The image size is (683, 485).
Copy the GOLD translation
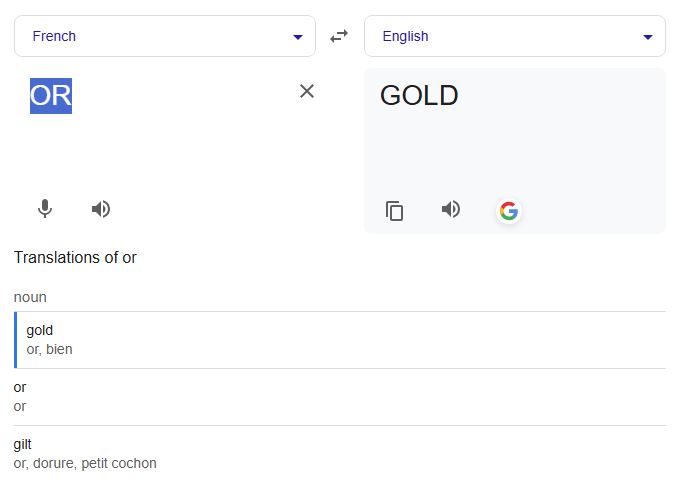395,211
